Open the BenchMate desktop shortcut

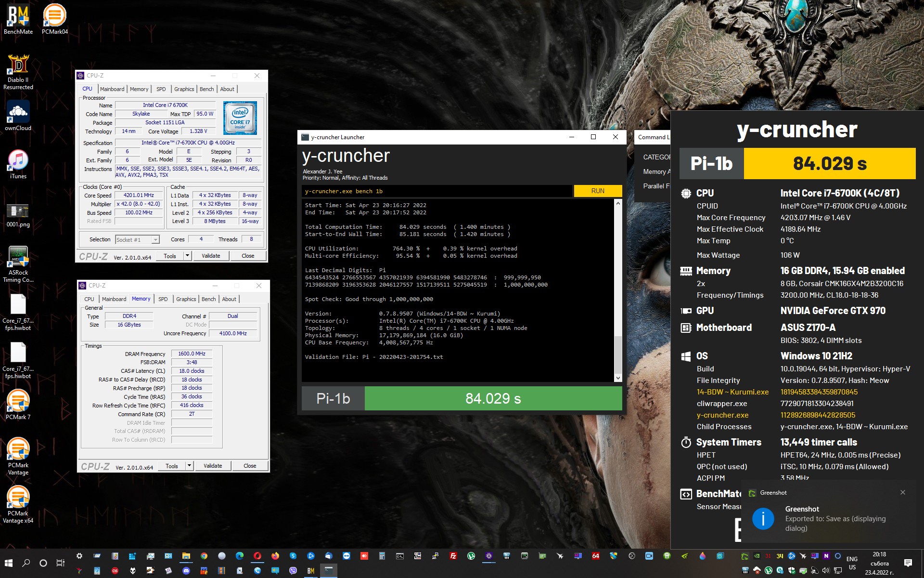tap(18, 19)
